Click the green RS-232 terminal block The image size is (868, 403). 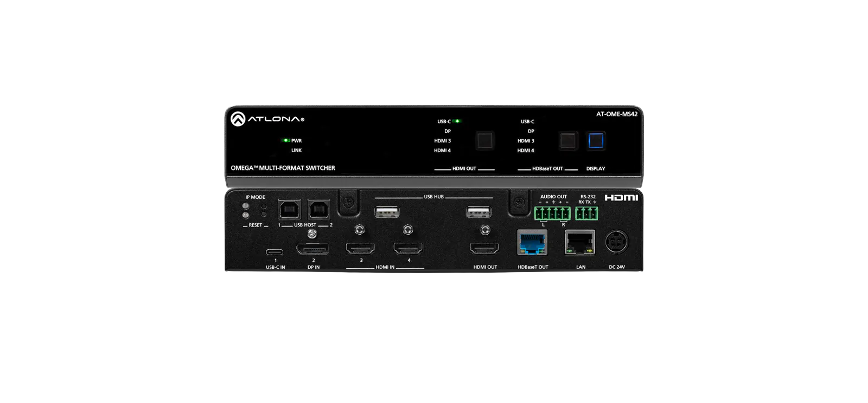586,213
